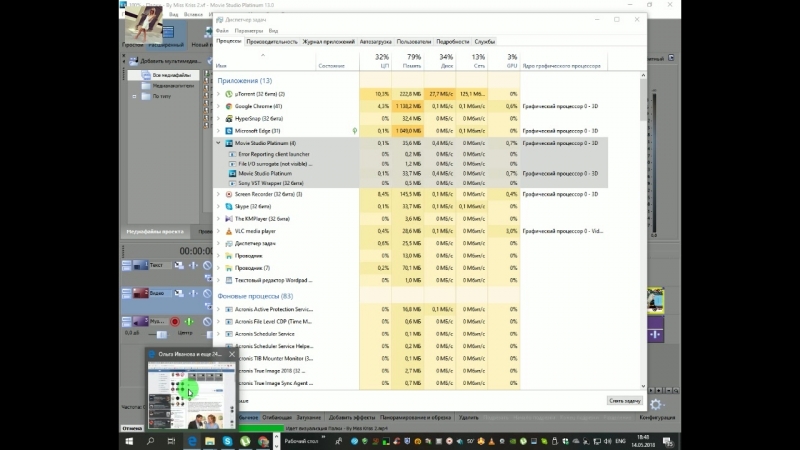Click the Screen Recorder process icon
800x450 pixels.
pyautogui.click(x=229, y=193)
